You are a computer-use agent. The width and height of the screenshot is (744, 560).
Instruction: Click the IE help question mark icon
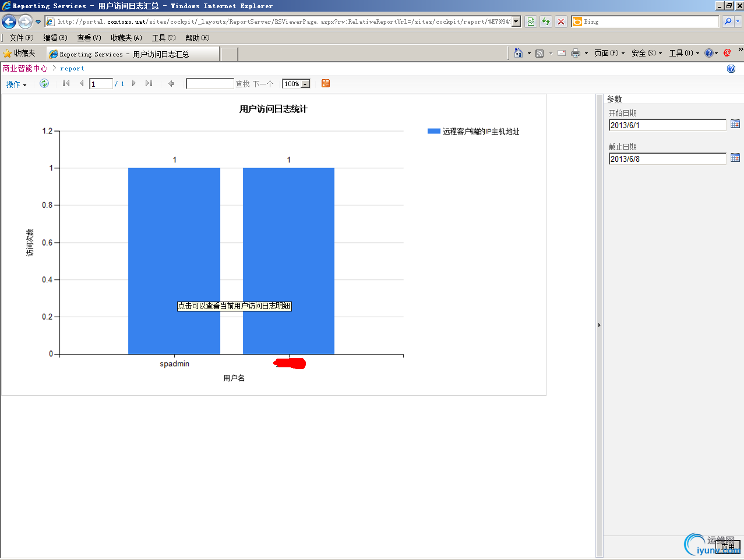click(x=708, y=53)
